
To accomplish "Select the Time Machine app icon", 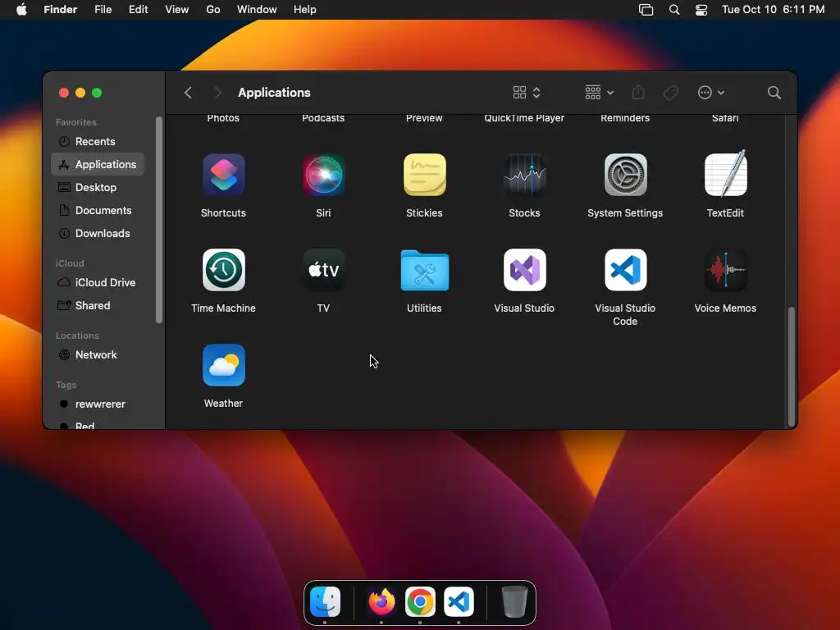I will point(223,270).
